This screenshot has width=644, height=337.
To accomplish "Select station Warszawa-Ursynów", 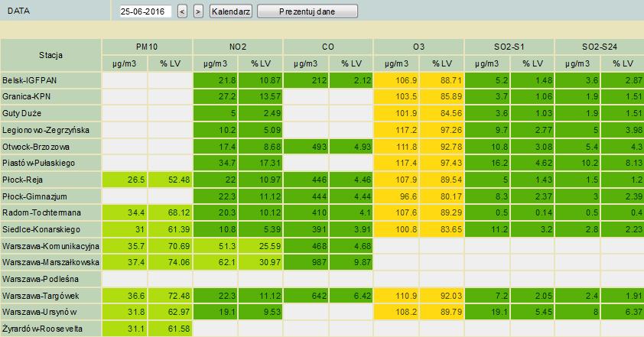I will 51,312.
